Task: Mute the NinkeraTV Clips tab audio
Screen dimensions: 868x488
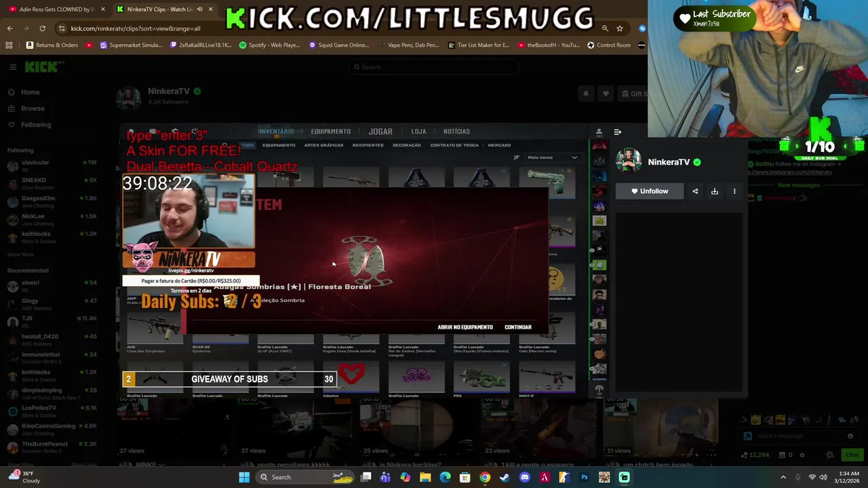Action: pos(199,9)
